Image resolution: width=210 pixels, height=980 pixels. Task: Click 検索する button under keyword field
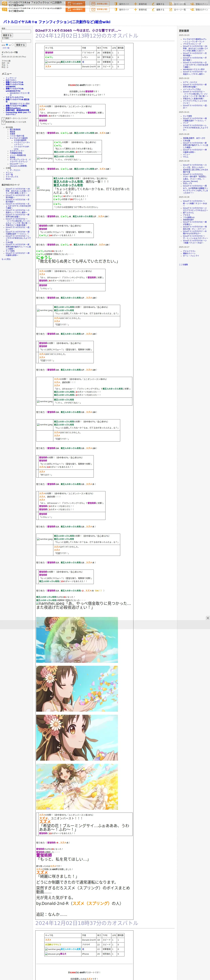[x=7, y=35]
